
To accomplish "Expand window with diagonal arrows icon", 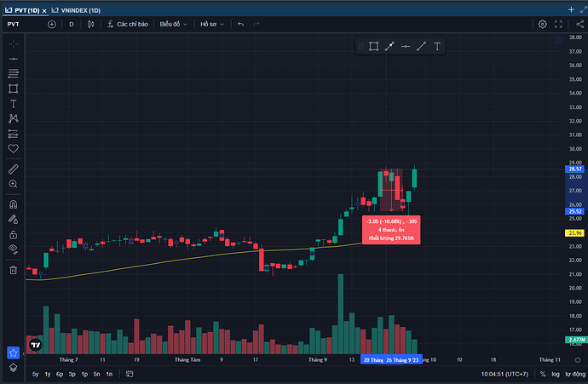I will (584, 9).
